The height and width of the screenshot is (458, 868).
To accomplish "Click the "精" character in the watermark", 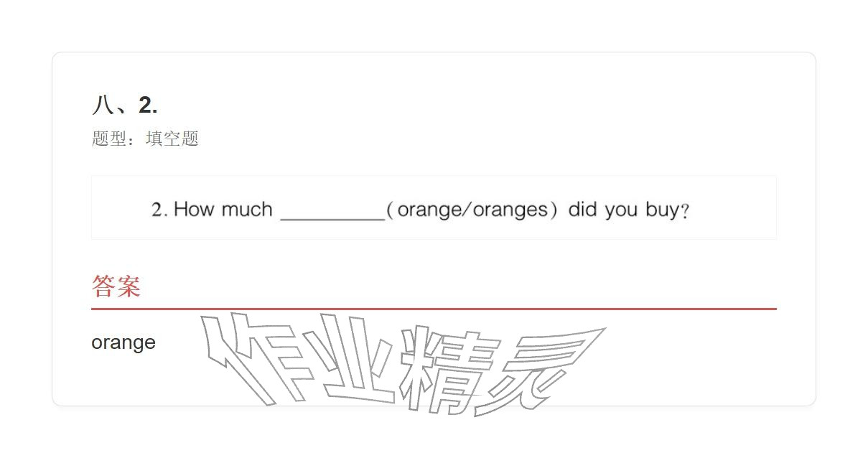I will coord(447,370).
